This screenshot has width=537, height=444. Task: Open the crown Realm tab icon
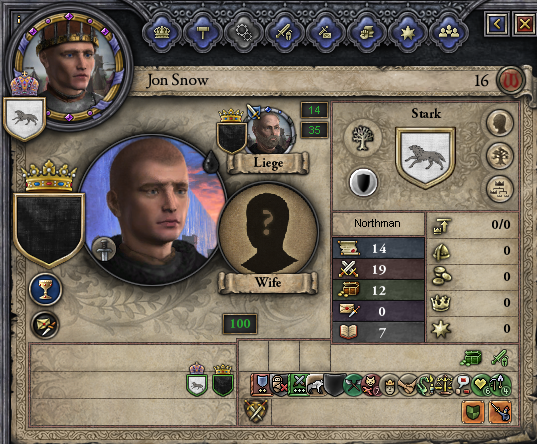pyautogui.click(x=162, y=33)
